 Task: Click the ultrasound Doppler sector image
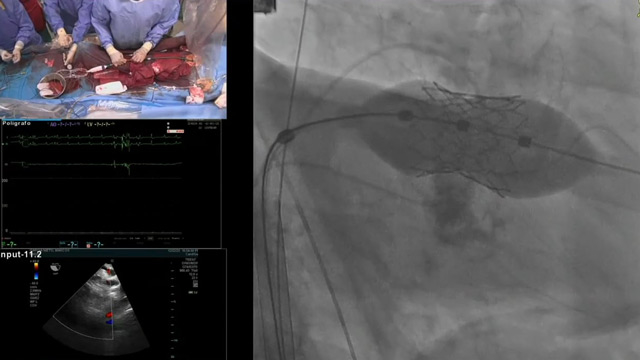pos(96,308)
